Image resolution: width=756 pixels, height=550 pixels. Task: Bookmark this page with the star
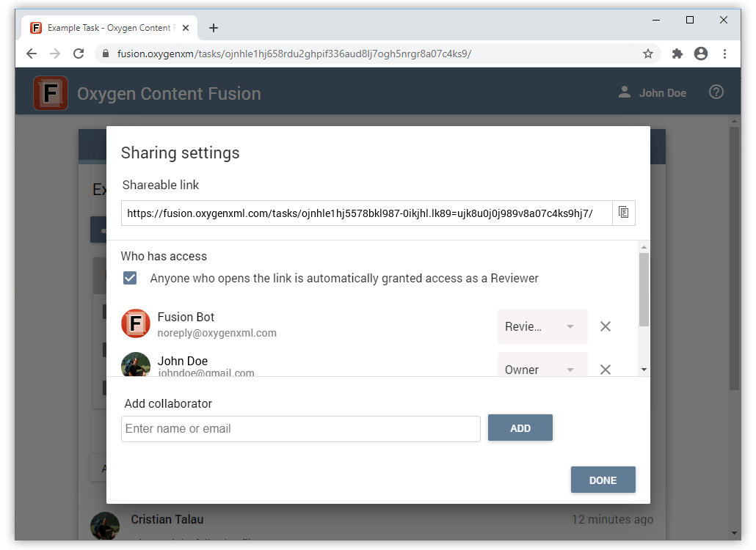pos(648,54)
